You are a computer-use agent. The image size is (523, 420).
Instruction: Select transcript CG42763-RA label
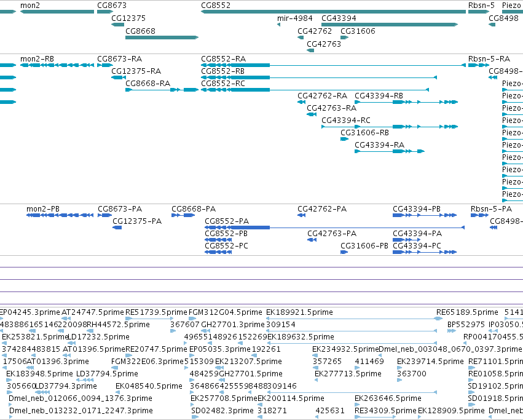(x=331, y=108)
